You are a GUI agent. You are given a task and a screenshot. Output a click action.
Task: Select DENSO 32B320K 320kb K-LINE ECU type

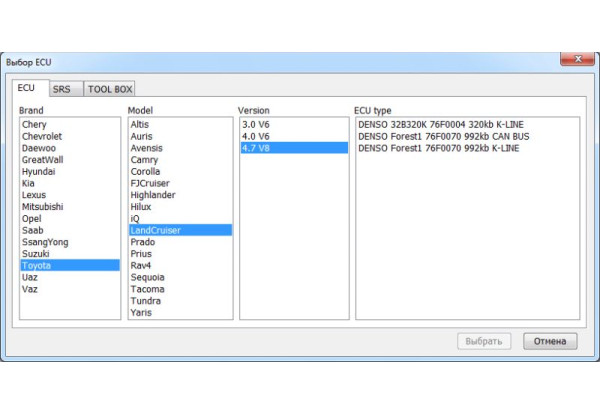[x=440, y=124]
